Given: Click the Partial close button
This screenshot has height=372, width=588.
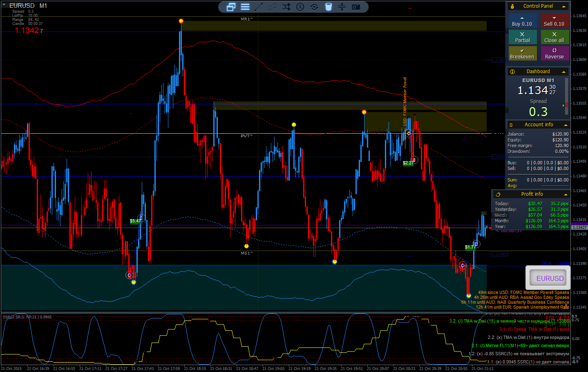Looking at the screenshot, I should 522,37.
